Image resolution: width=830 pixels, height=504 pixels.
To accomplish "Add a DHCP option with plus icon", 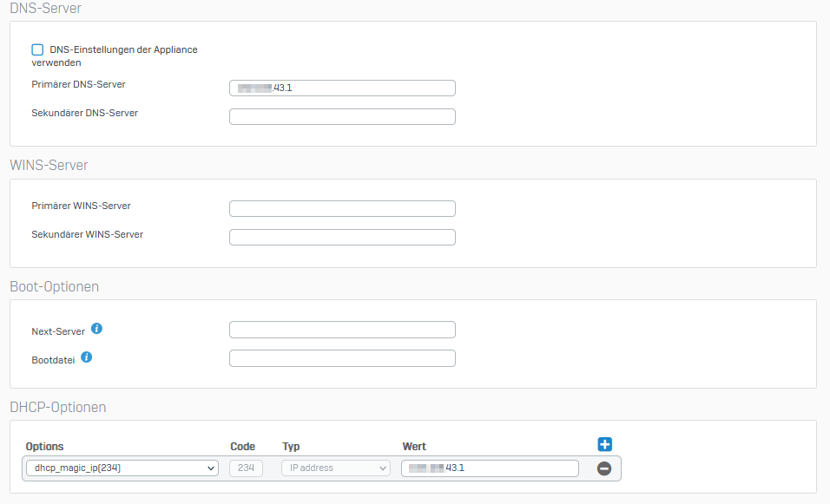I will point(605,444).
